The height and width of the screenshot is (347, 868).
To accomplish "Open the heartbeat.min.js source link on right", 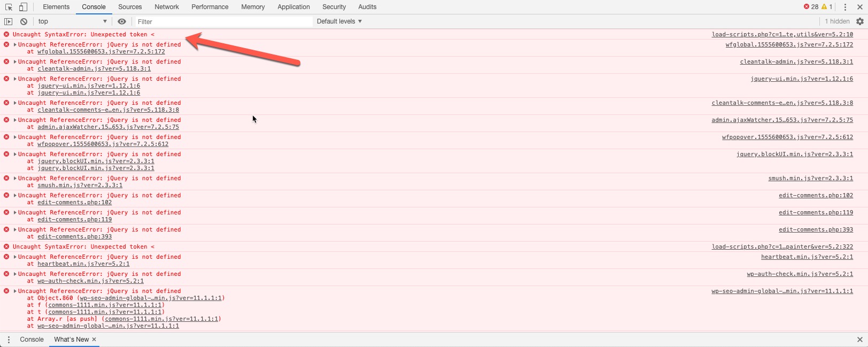I will 807,257.
